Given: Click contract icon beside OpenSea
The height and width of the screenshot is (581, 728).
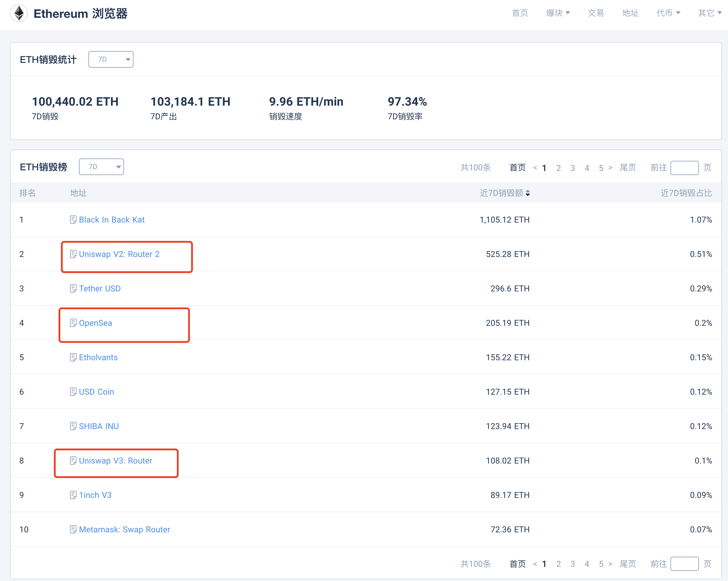Looking at the screenshot, I should point(73,323).
